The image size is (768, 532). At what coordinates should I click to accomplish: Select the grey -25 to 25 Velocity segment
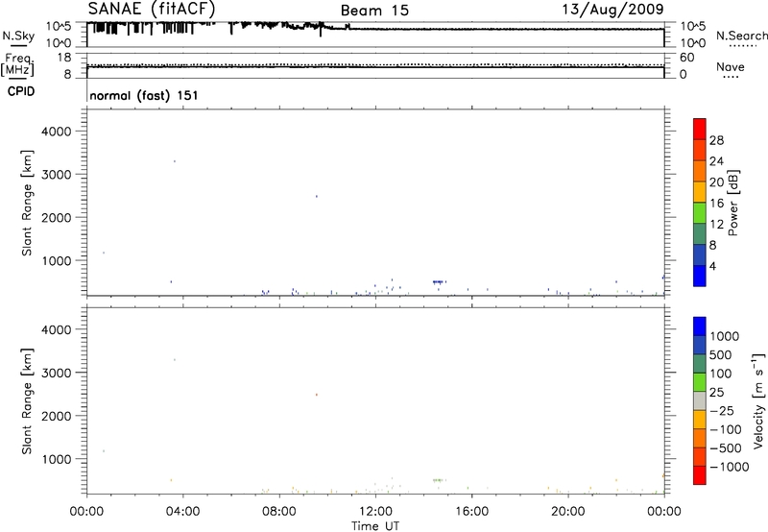point(700,400)
